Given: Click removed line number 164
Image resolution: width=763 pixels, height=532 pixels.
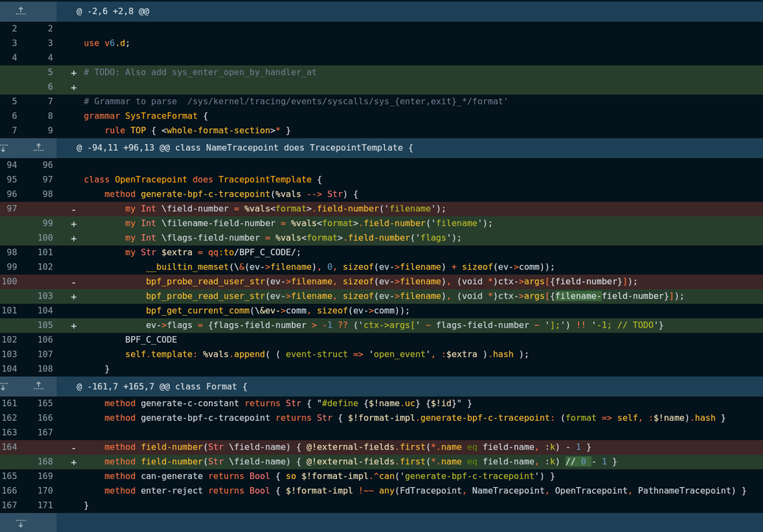Looking at the screenshot, I should tap(10, 447).
